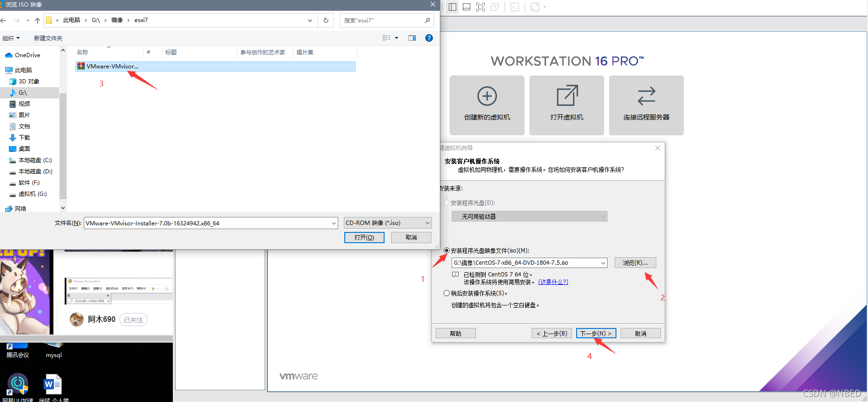Click the 帮助 button in wizard
The width and height of the screenshot is (868, 402).
tap(456, 333)
